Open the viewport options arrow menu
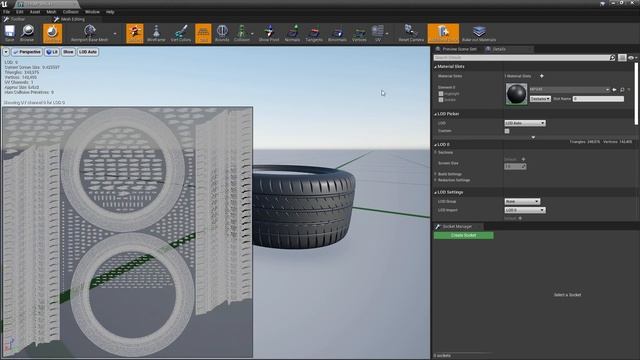The image size is (640, 360). (6, 52)
